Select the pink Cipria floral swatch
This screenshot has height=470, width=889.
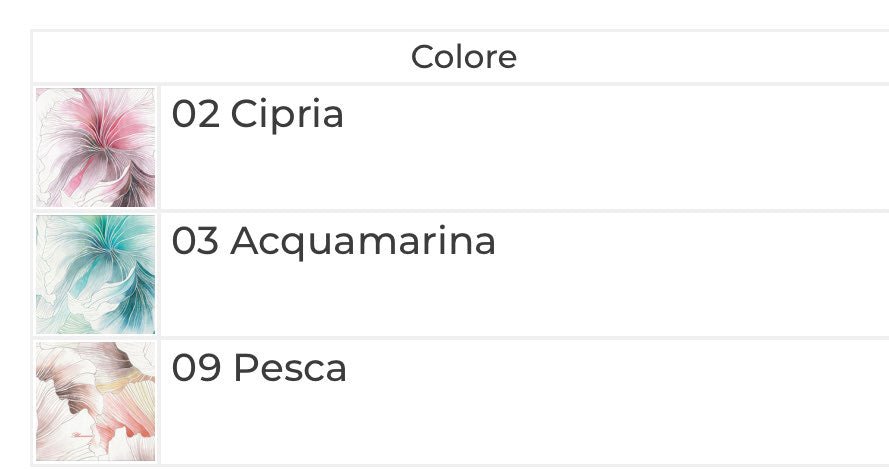pyautogui.click(x=95, y=147)
